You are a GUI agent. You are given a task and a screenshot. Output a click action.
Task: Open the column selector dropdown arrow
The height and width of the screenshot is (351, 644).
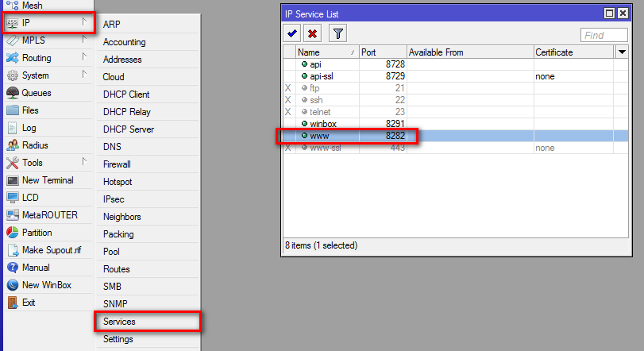tap(622, 52)
